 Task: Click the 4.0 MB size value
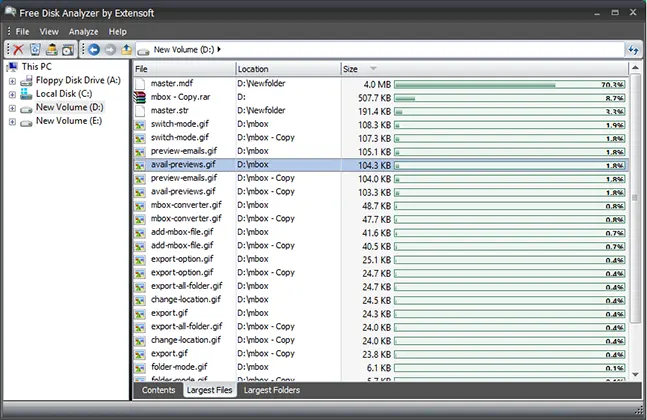tap(377, 85)
